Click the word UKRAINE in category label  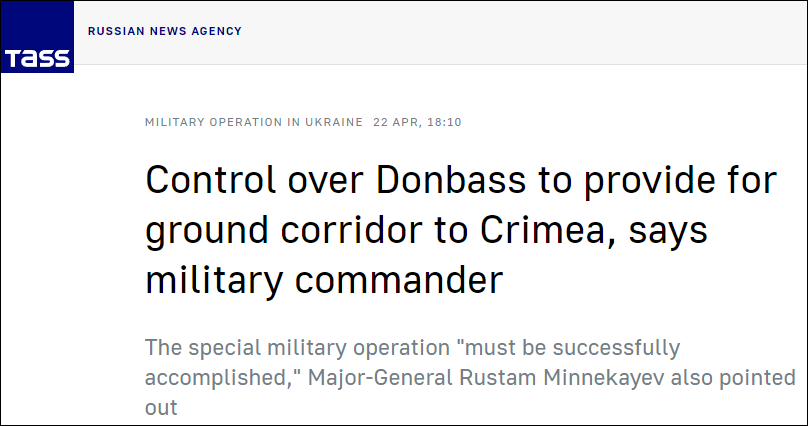tap(334, 123)
